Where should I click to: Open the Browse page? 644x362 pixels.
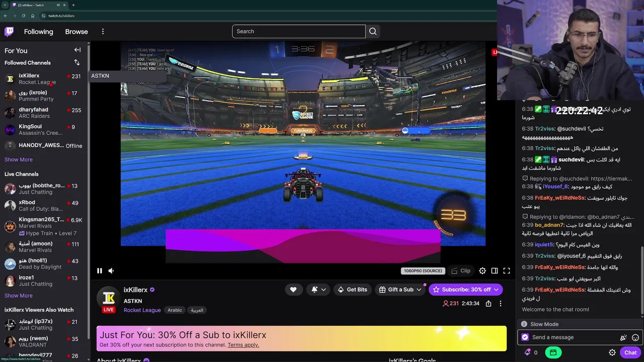tap(76, 32)
